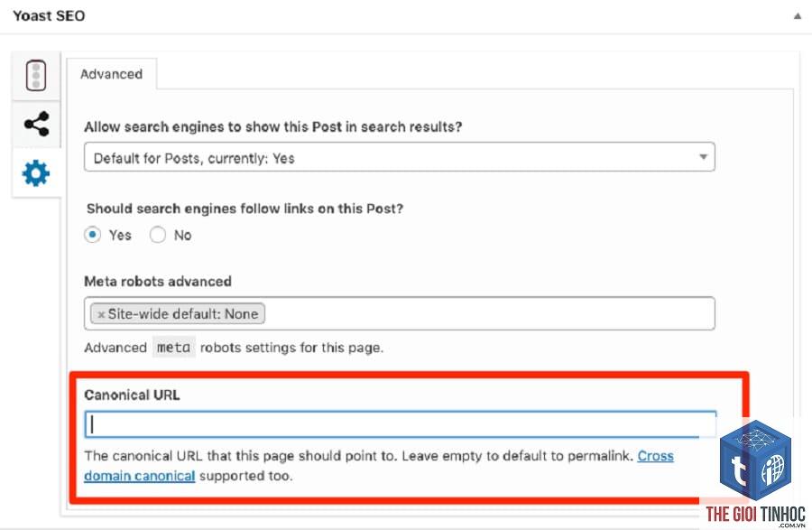The image size is (812, 530).
Task: Click the search results question label
Action: (272, 127)
